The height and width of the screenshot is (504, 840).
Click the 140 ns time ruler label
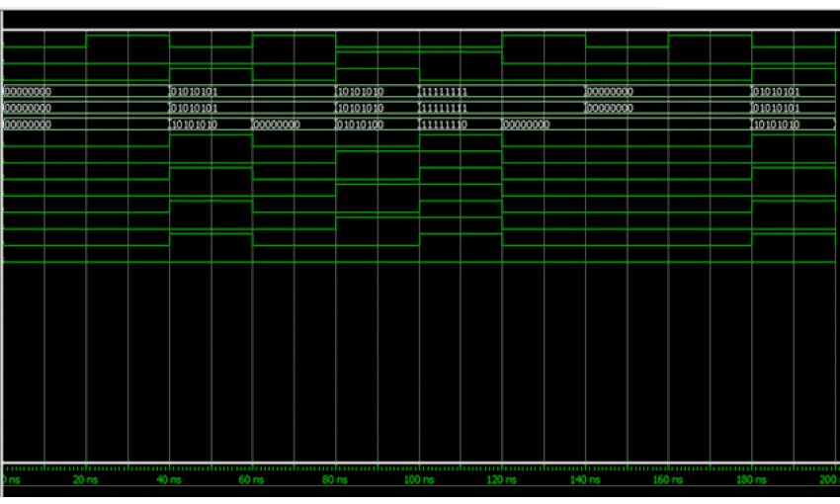tap(585, 479)
